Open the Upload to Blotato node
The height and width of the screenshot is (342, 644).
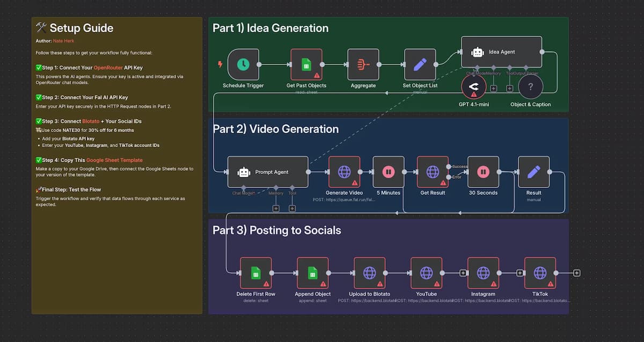(x=369, y=272)
